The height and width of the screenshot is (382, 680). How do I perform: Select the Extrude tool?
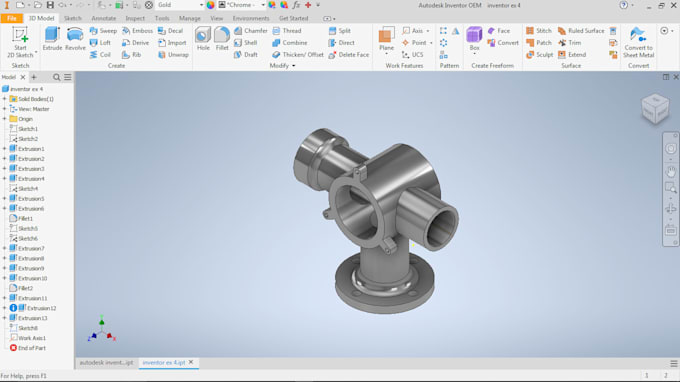(52, 39)
